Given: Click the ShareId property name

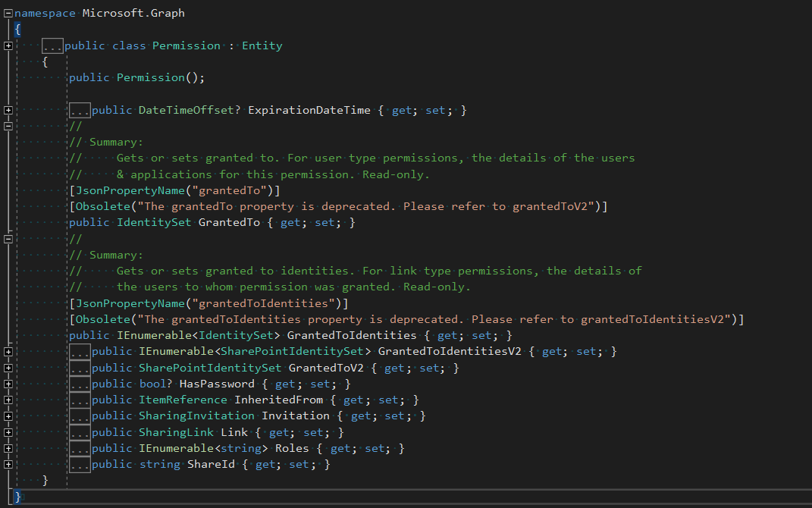Looking at the screenshot, I should tap(212, 465).
